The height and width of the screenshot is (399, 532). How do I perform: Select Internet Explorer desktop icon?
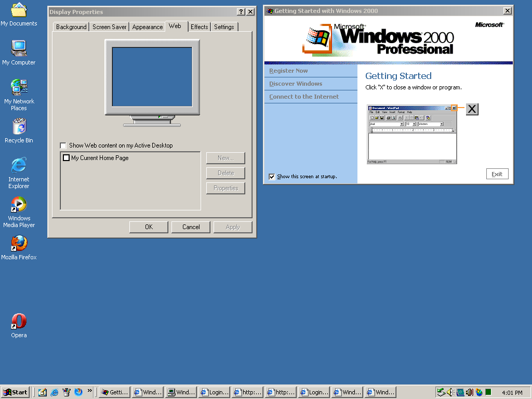point(19,166)
